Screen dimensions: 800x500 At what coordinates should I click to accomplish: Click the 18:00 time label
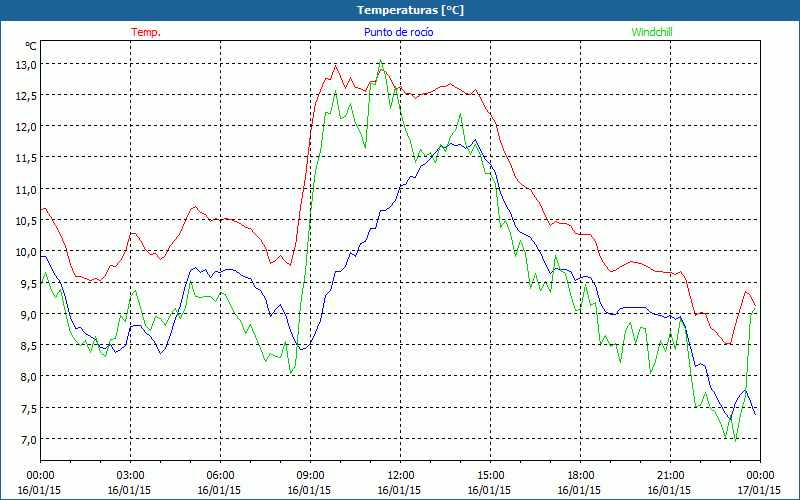tap(580, 476)
